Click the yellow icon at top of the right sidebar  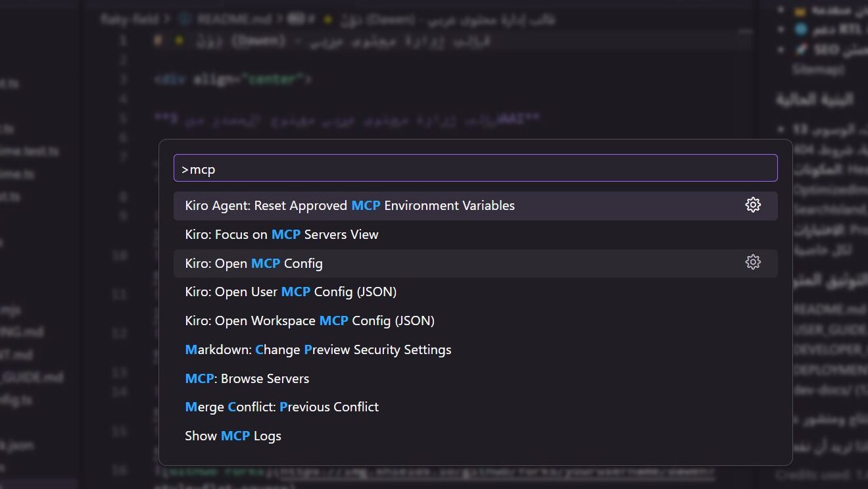click(x=801, y=10)
